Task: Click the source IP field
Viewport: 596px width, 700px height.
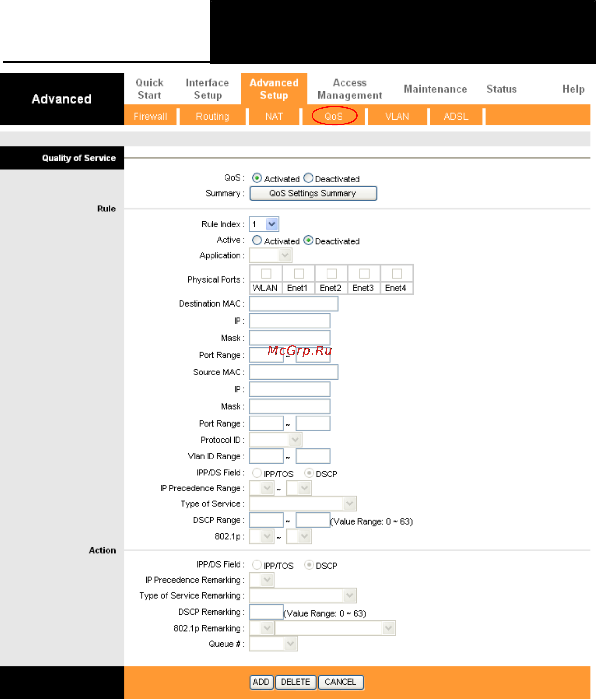Action: 290,389
